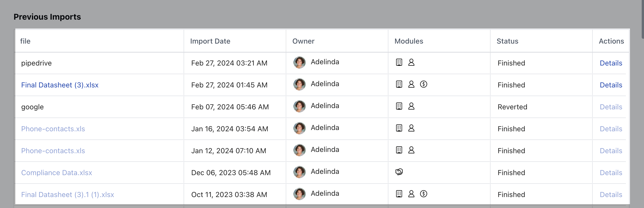Viewport: 644px width, 208px height.
Task: Click the Status column header
Action: [x=507, y=41]
